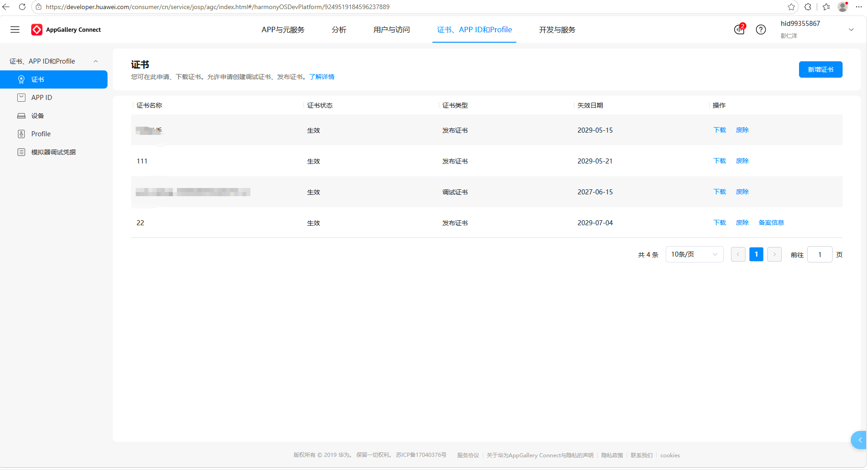Open the notifications icon with red badge

[x=740, y=29]
